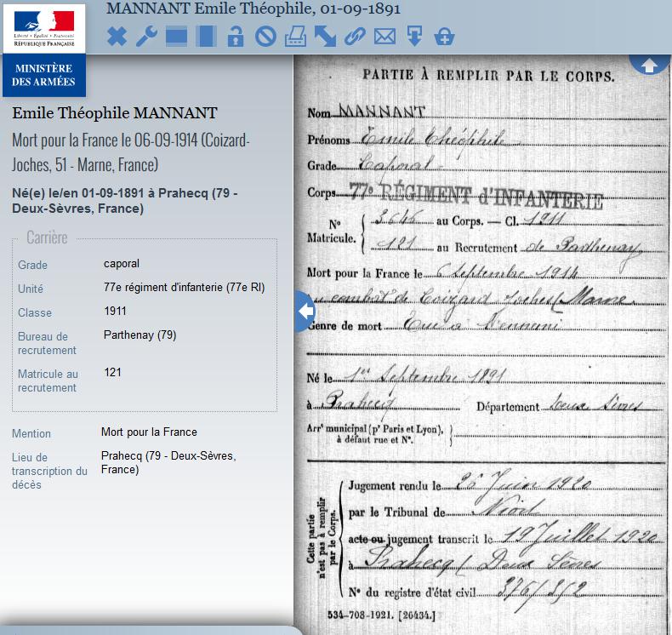The image size is (672, 635).
Task: Send by email using envelope icon
Action: coord(384,36)
